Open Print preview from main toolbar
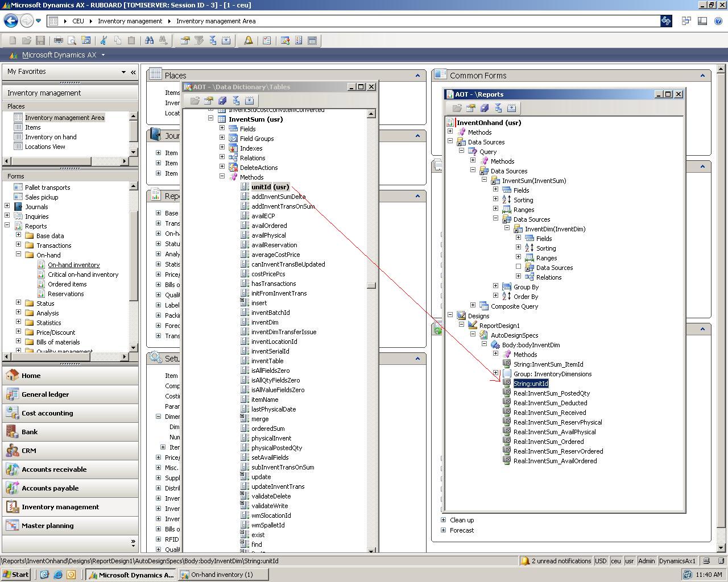The image size is (728, 582). pos(72,40)
